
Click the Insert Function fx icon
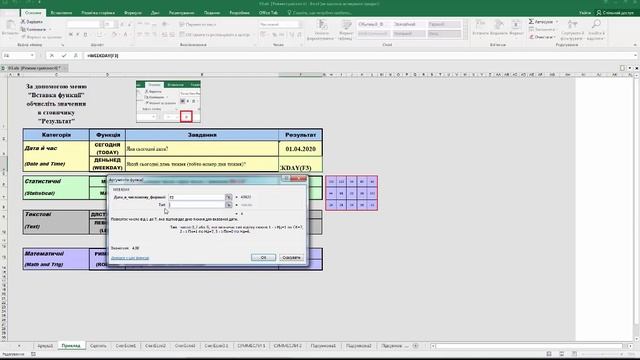pyautogui.click(x=76, y=56)
